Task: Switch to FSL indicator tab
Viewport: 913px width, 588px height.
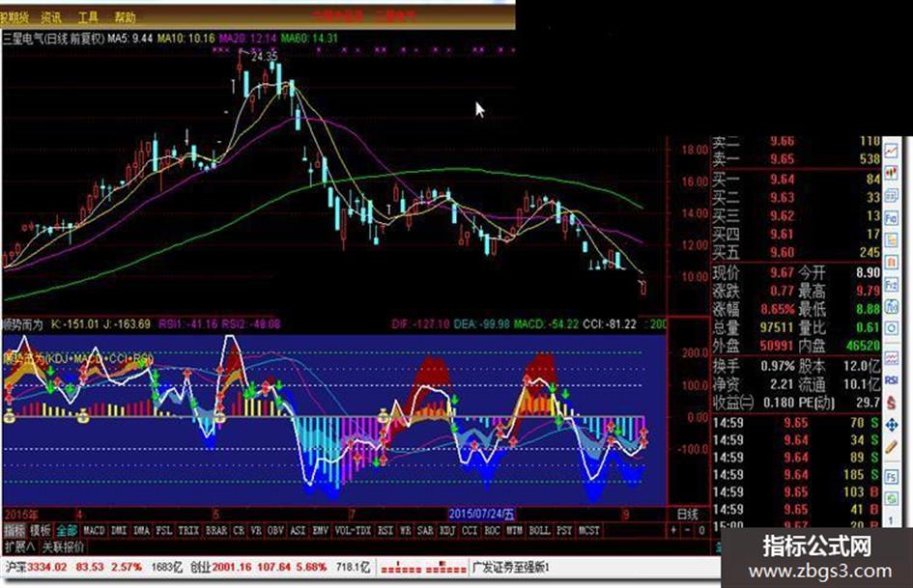Action: point(164,530)
